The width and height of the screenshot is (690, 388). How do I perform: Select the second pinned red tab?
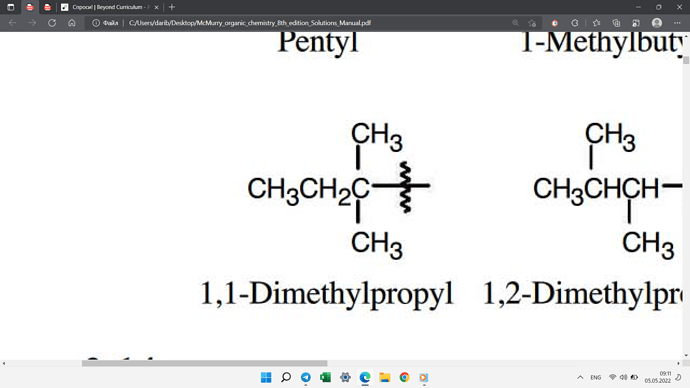tap(47, 7)
